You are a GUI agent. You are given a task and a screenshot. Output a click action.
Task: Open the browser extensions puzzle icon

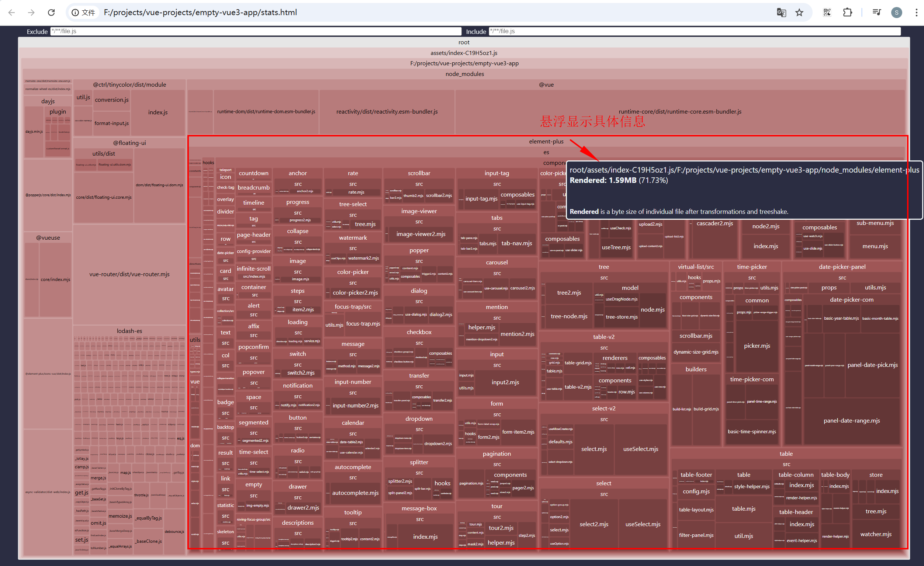(847, 13)
